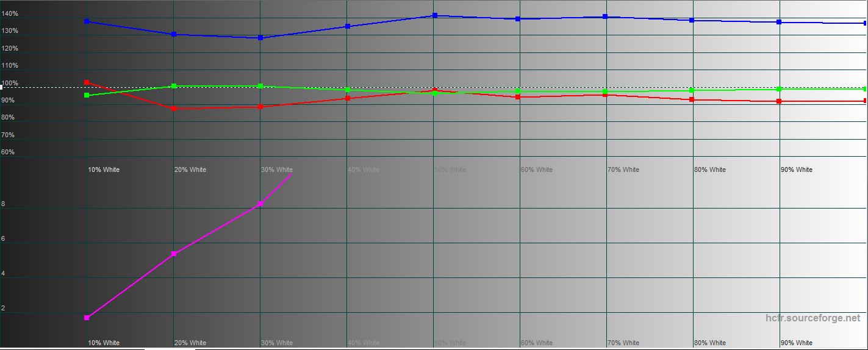Image resolution: width=868 pixels, height=350 pixels.
Task: Click the magenta data point at 30% White
Action: pos(260,204)
